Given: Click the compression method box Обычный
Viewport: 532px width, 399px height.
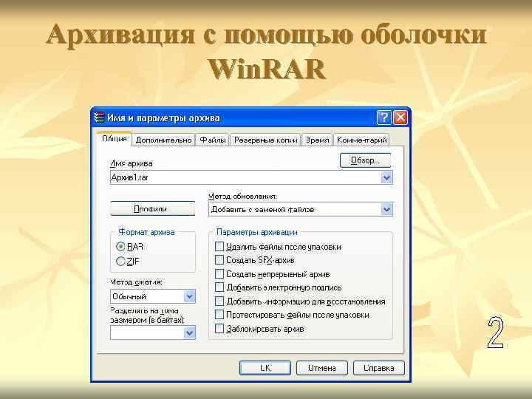Looking at the screenshot, I should [x=147, y=296].
